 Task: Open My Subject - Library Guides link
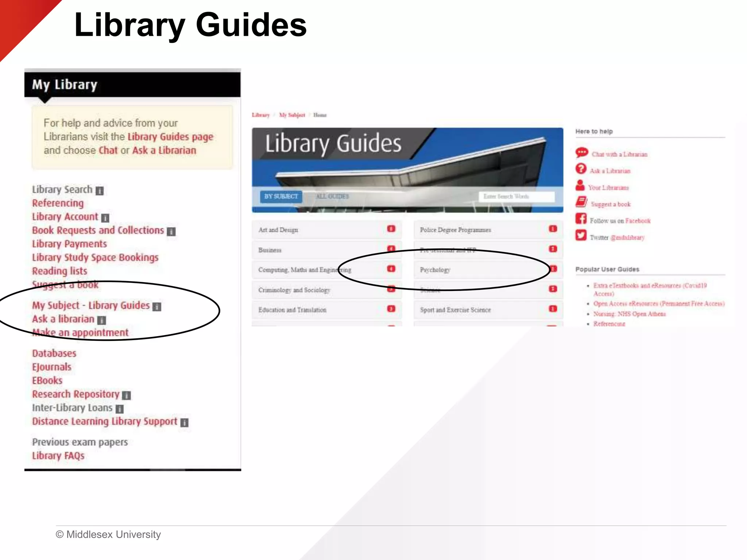click(x=91, y=305)
